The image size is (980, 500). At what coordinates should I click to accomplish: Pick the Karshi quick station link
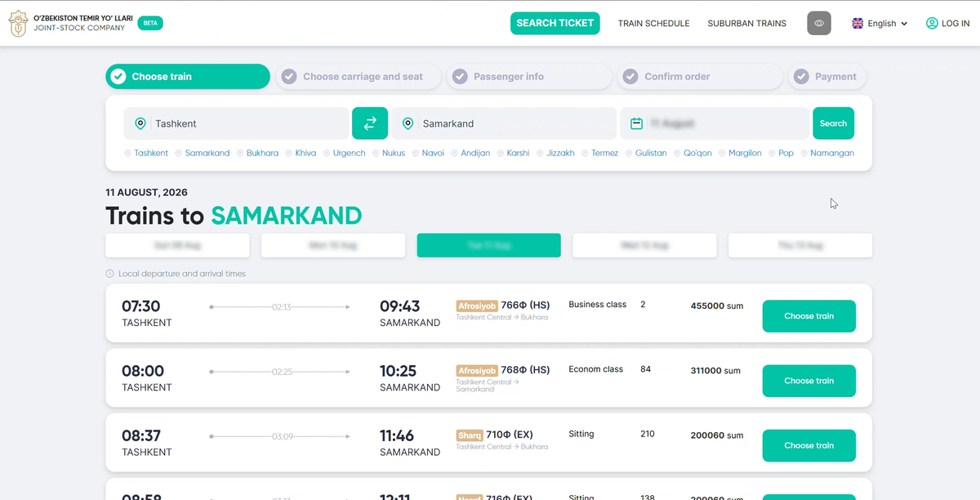(518, 153)
